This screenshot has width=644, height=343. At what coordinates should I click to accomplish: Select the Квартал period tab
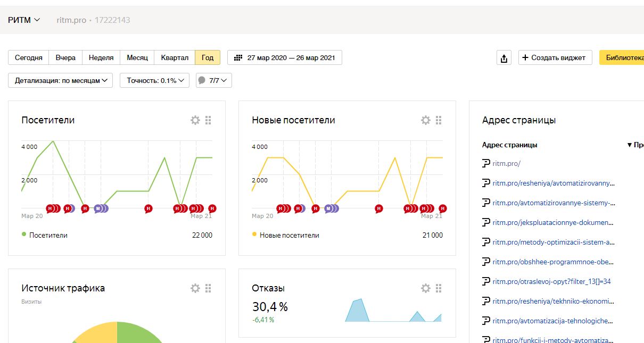tap(175, 57)
